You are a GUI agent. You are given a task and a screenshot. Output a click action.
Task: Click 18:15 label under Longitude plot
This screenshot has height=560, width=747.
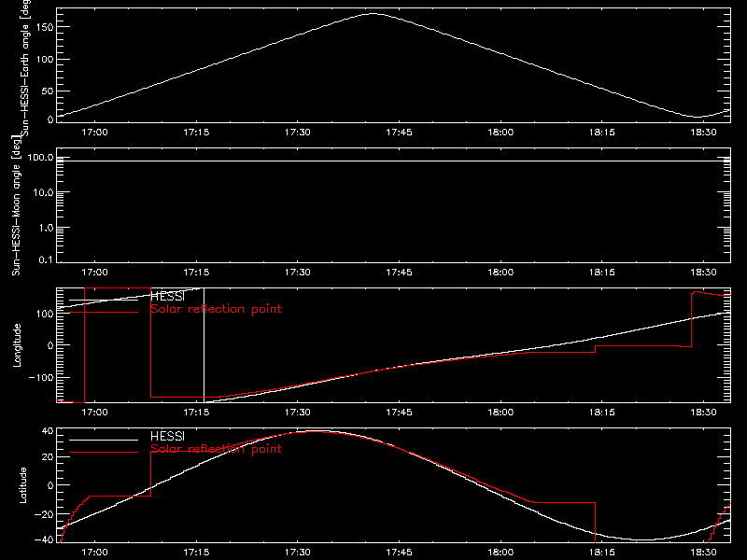point(602,413)
